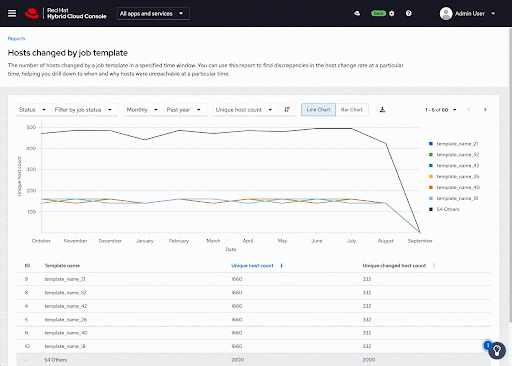The width and height of the screenshot is (512, 366).
Task: Open the lightbulb notification icon
Action: [497, 350]
